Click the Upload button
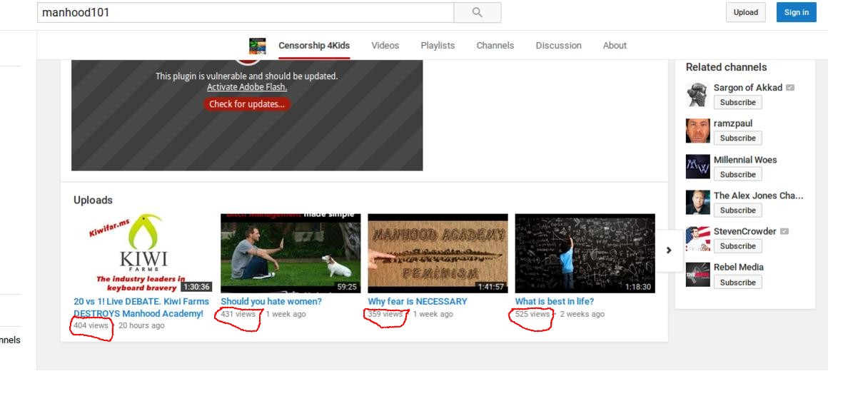 [x=746, y=12]
